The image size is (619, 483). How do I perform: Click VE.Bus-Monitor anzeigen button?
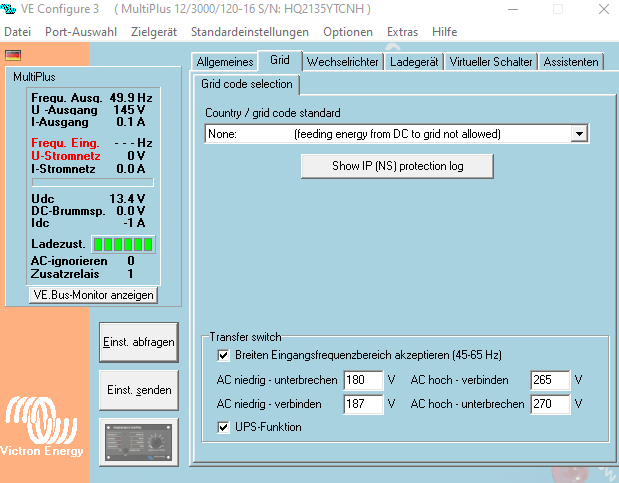93,295
